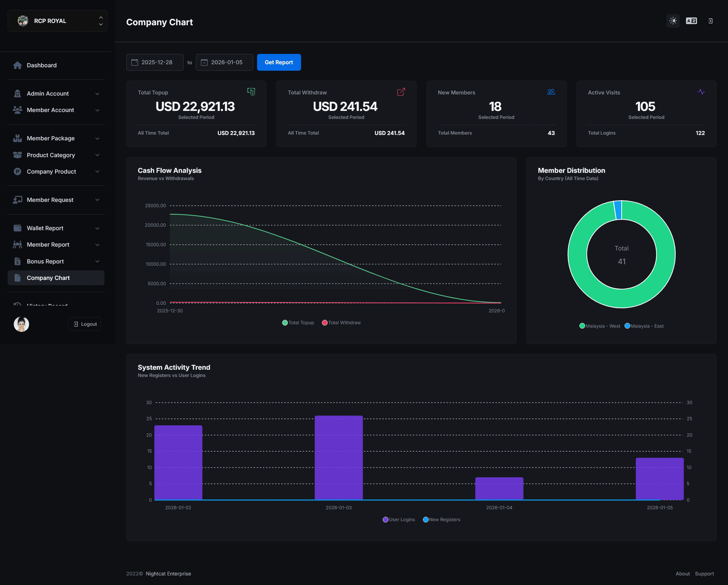
Task: Click the New Members people icon
Action: (x=551, y=92)
